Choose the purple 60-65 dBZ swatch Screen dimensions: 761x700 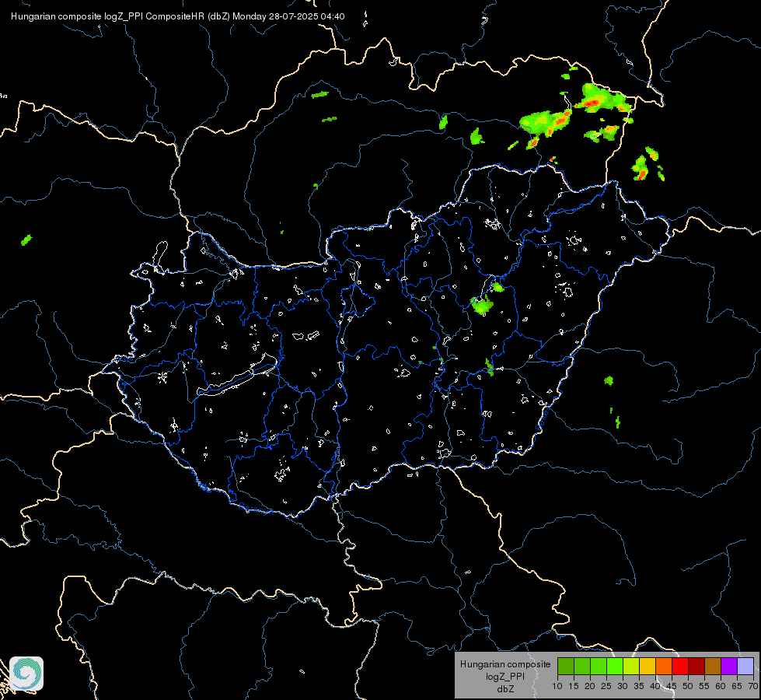[x=729, y=666]
